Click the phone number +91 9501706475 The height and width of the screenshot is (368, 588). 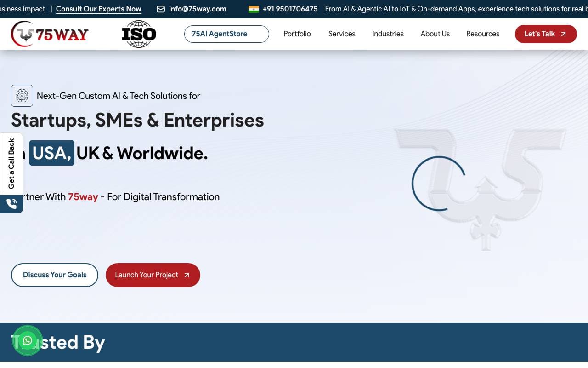pos(290,9)
